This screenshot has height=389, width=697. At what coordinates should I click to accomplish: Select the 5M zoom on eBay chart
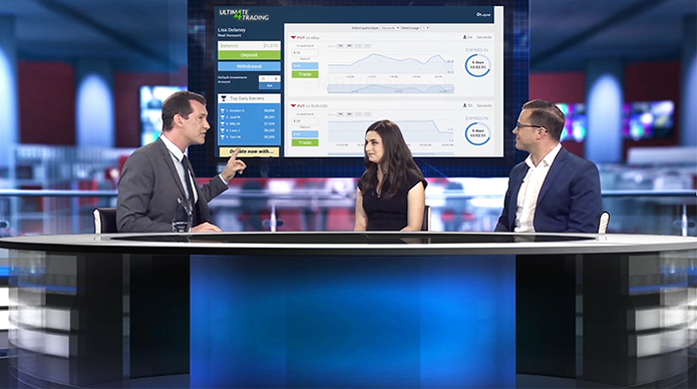point(349,46)
